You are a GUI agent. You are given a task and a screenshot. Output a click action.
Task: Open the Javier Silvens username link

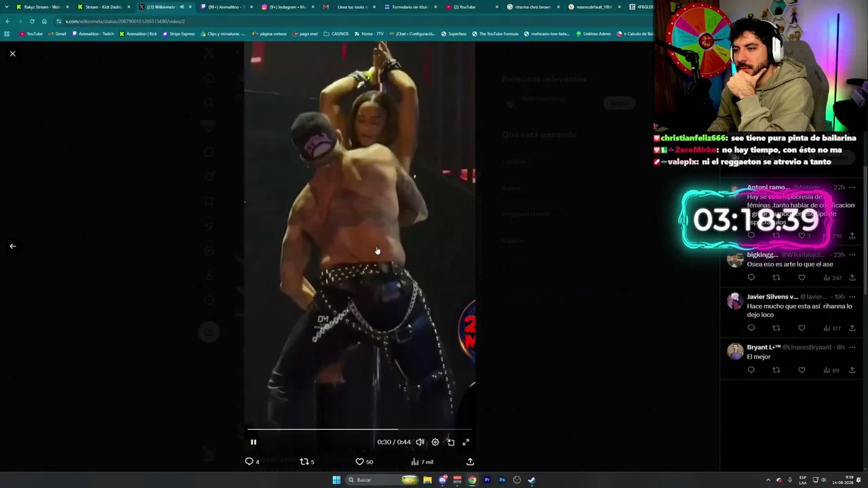click(772, 297)
